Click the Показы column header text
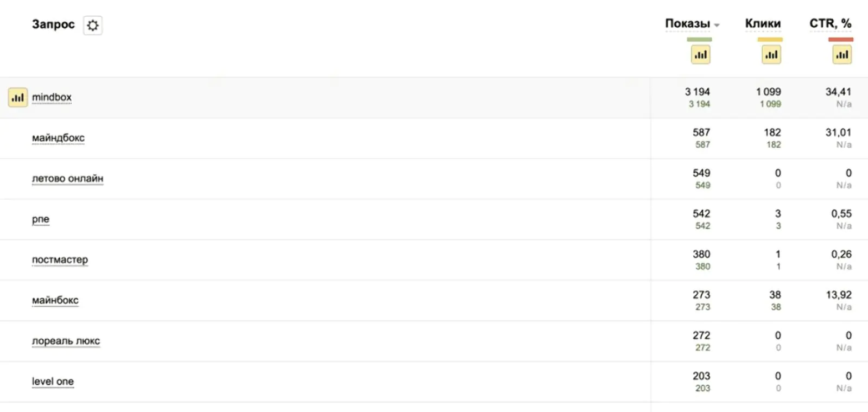The image size is (868, 412). (x=688, y=23)
